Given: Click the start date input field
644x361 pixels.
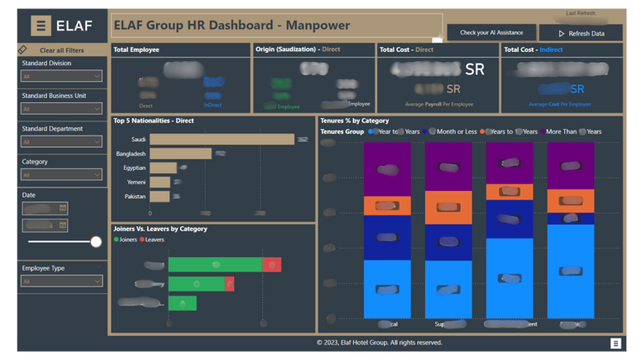Looking at the screenshot, I should (x=44, y=209).
